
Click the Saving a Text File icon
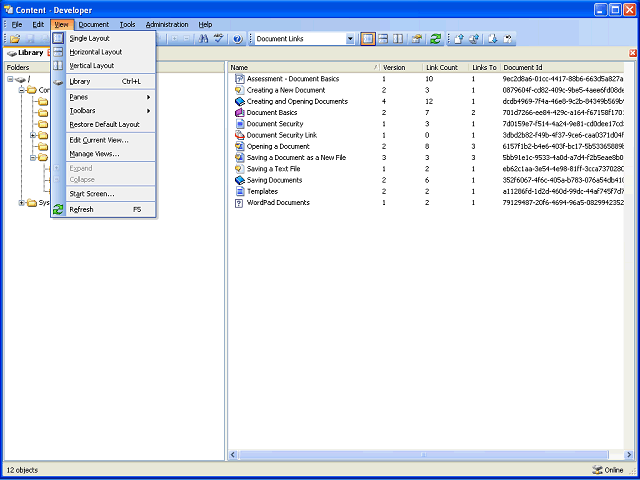tap(239, 169)
